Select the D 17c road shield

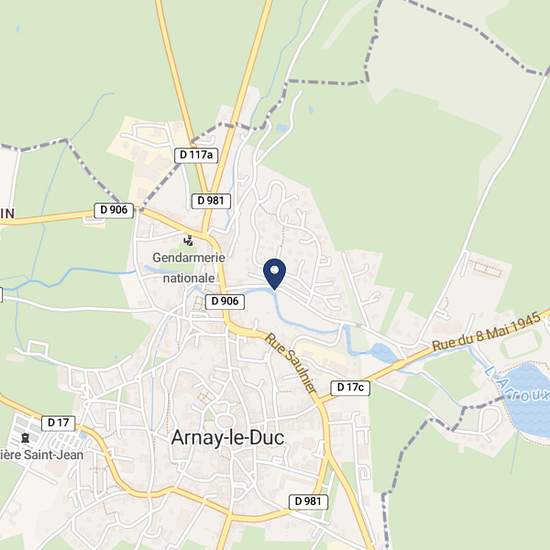point(350,388)
